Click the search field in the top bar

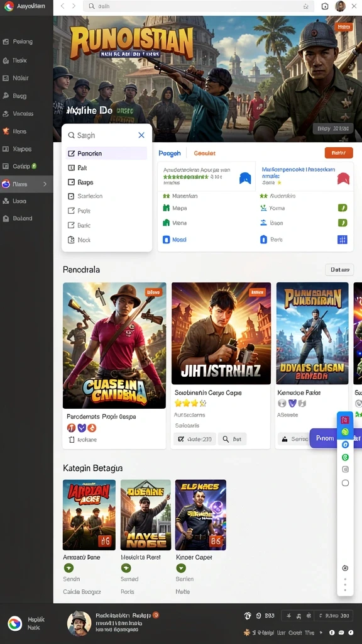click(198, 6)
